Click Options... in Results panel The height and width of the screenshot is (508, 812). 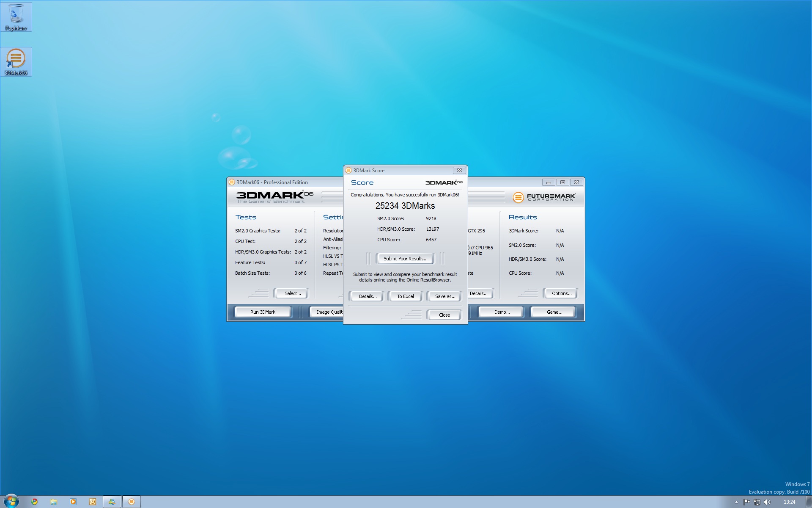pos(561,293)
